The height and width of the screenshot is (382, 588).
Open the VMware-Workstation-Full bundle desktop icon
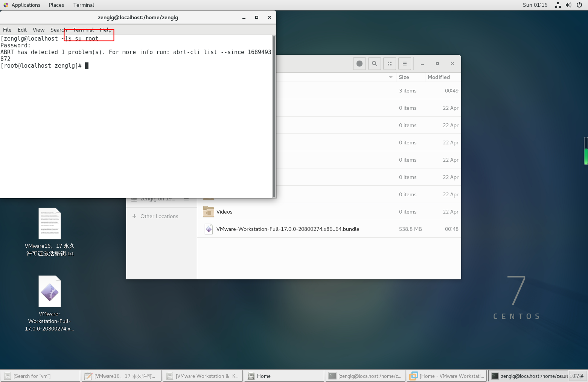49,291
